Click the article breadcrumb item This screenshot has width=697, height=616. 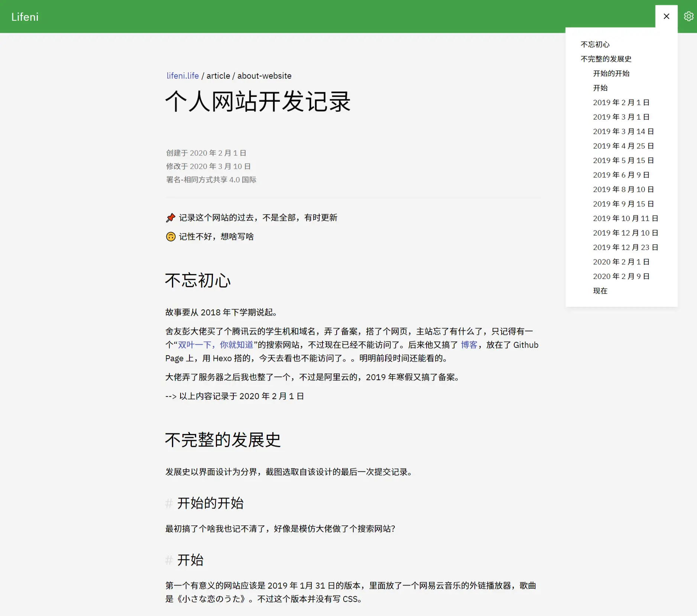(218, 75)
